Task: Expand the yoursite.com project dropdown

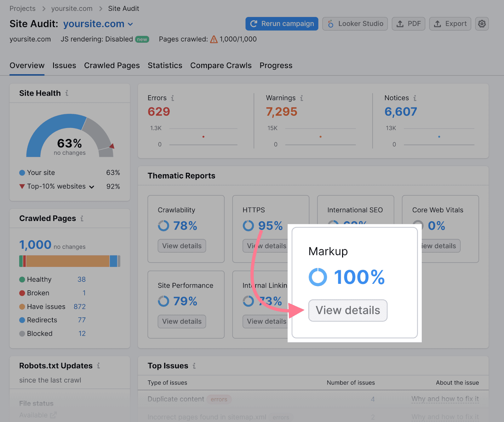Action: [x=130, y=24]
